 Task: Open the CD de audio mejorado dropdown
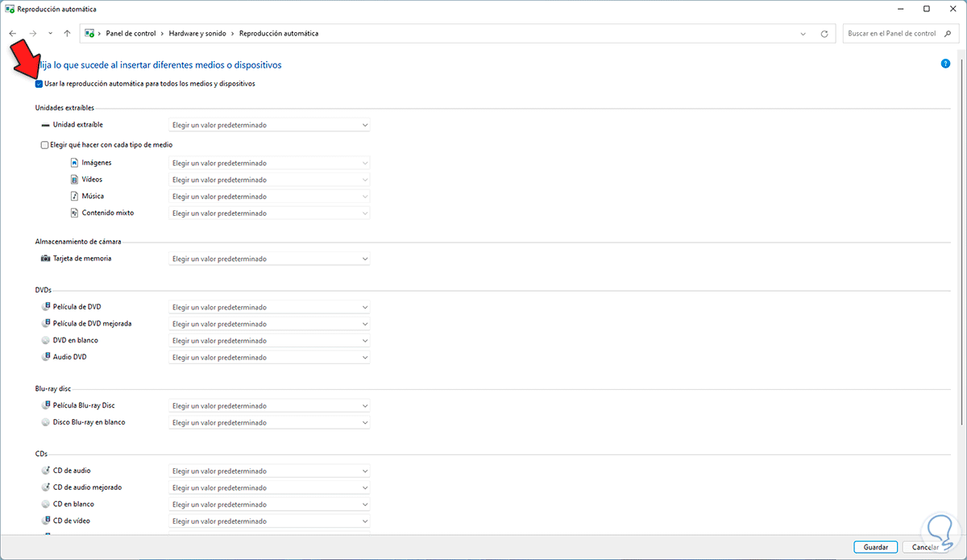[x=269, y=487]
